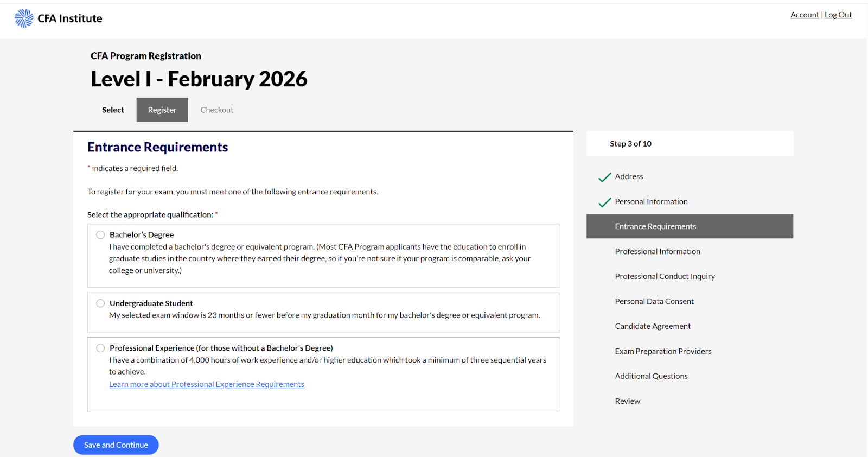The height and width of the screenshot is (457, 868).
Task: Open Entrance Requirements in the step list
Action: 690,226
